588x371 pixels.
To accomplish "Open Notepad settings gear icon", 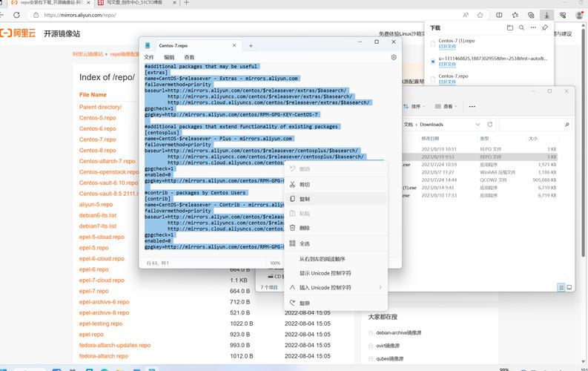I will click(x=394, y=57).
